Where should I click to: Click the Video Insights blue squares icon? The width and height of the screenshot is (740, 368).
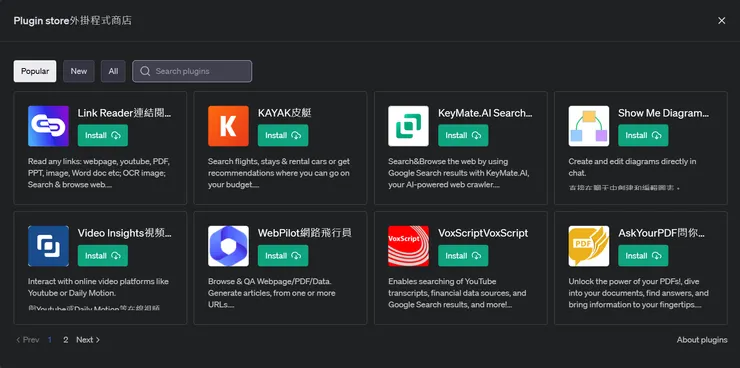48,246
